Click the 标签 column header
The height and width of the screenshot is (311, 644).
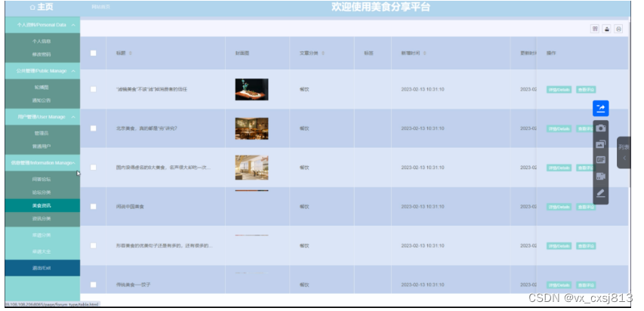click(368, 54)
